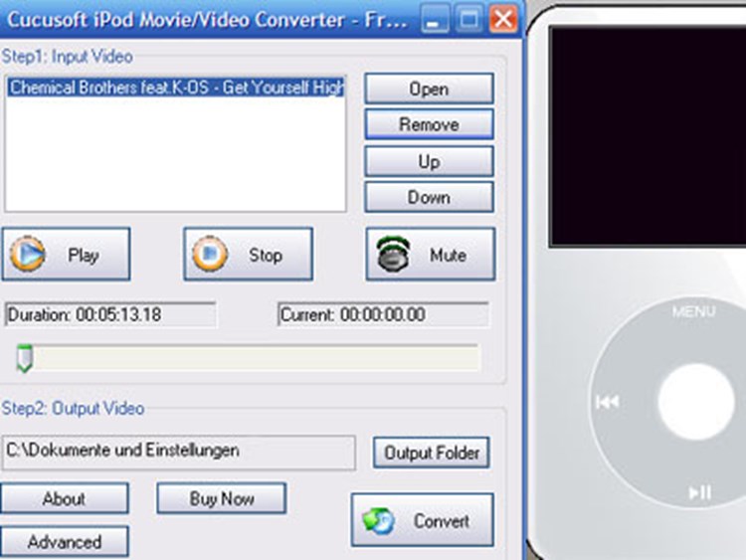The width and height of the screenshot is (746, 560).
Task: Click the iPod play/pause icon on wheel
Action: (x=700, y=492)
